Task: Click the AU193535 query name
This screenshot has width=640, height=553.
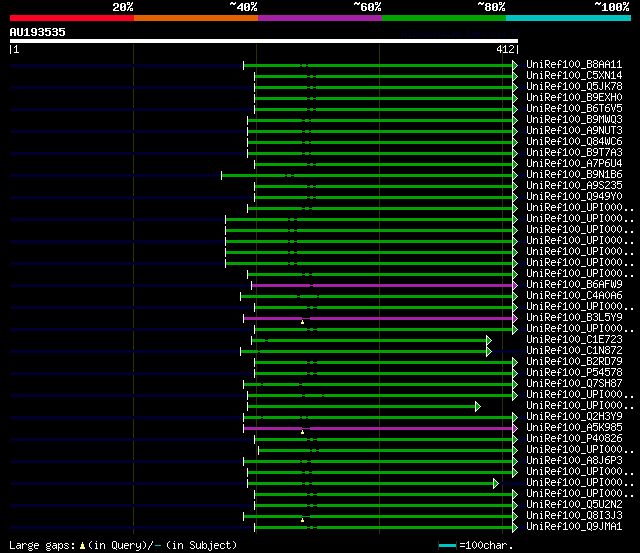Action: tap(38, 32)
